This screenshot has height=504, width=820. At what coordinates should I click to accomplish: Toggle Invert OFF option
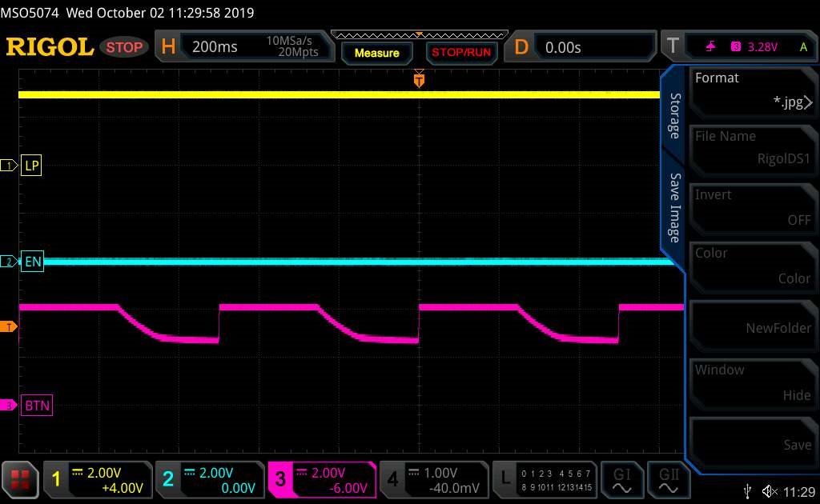(x=753, y=208)
